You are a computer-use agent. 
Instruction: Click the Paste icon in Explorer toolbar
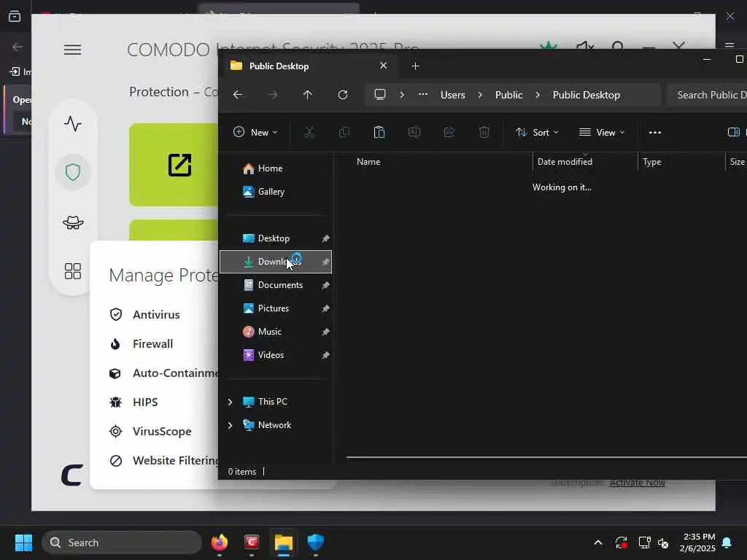point(379,133)
